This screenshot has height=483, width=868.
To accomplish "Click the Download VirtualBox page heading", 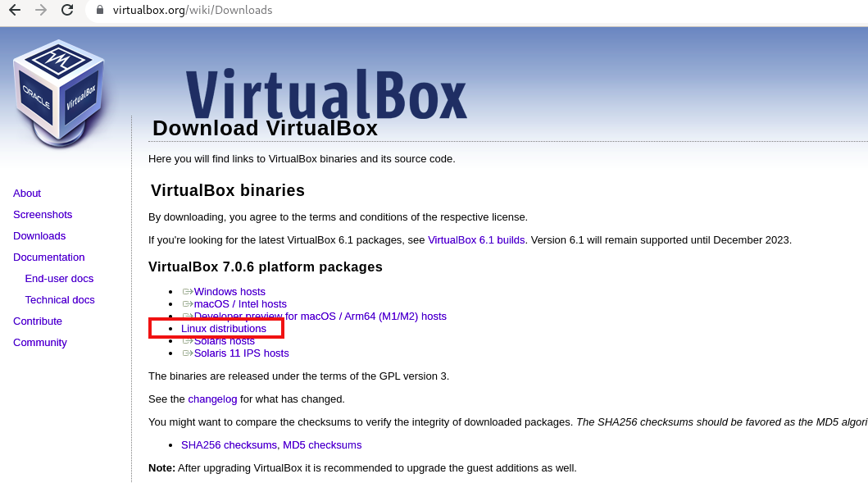I will pyautogui.click(x=266, y=129).
